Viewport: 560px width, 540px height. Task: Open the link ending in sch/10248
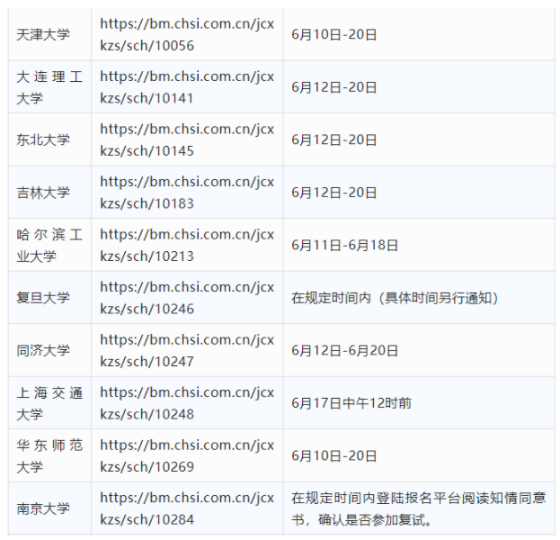(x=187, y=403)
